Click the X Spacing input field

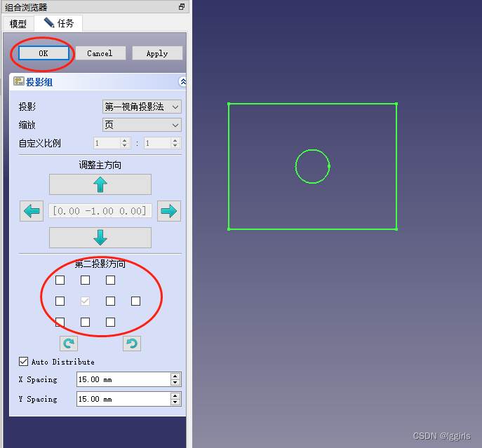coord(123,379)
